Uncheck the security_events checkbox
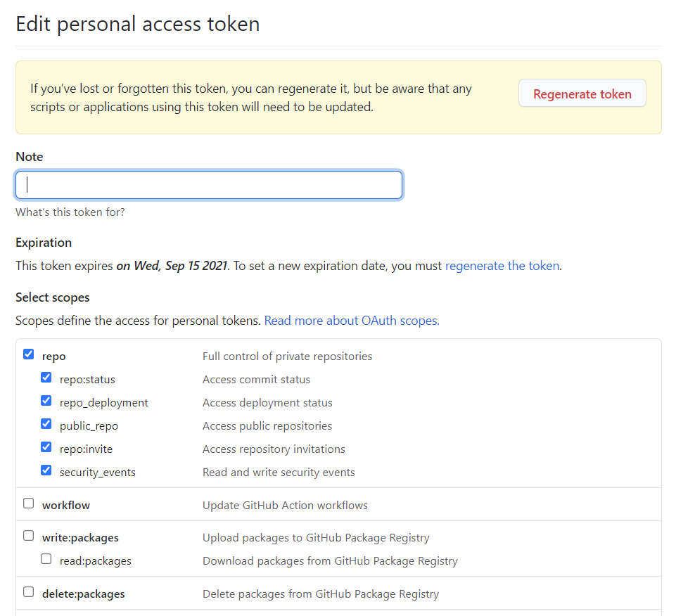The height and width of the screenshot is (616, 676). (x=46, y=470)
